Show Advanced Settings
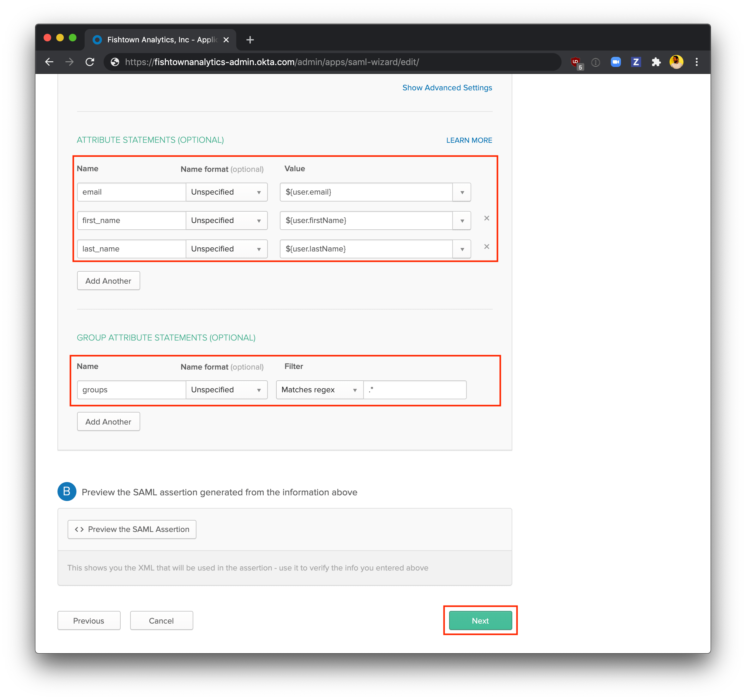Image resolution: width=746 pixels, height=700 pixels. click(447, 87)
